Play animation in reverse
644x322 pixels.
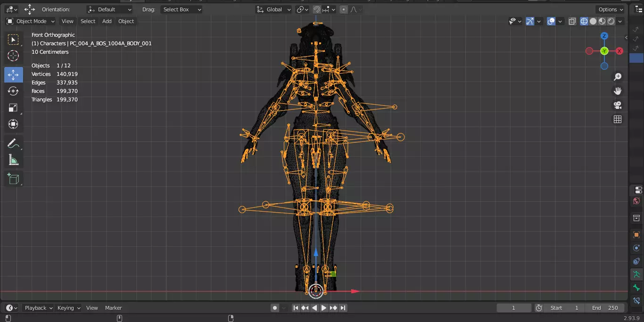click(314, 308)
